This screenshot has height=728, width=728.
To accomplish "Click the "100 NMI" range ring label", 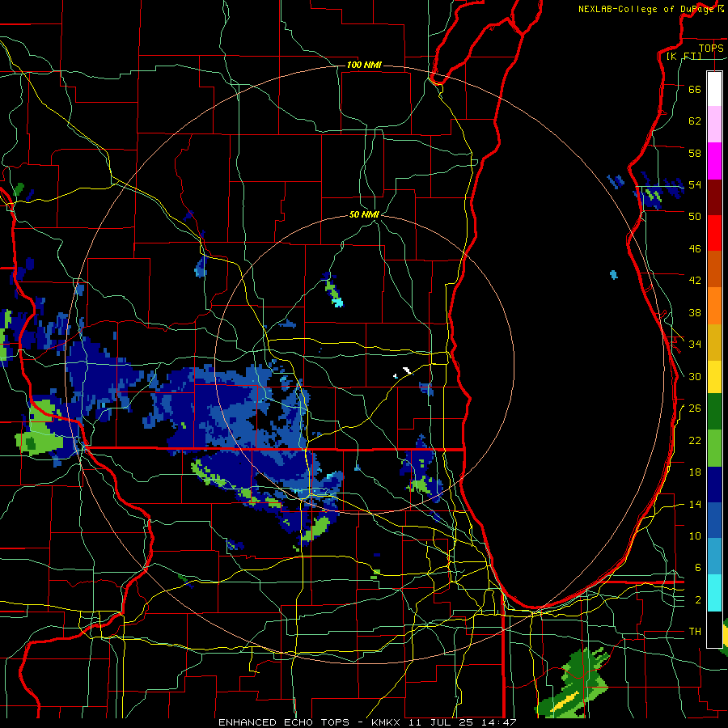I will (x=364, y=65).
